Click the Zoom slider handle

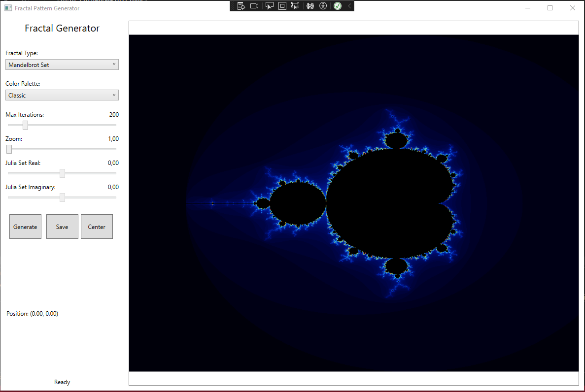tap(9, 149)
